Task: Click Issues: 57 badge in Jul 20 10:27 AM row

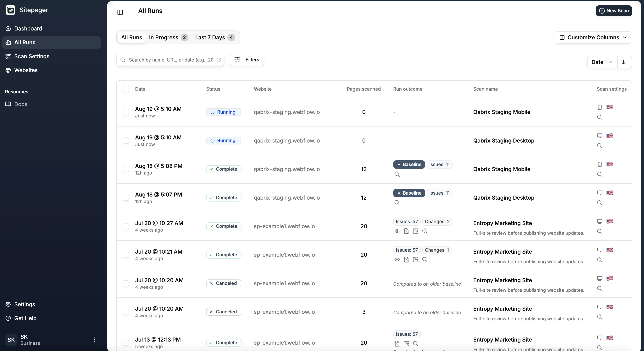Action: (407, 222)
